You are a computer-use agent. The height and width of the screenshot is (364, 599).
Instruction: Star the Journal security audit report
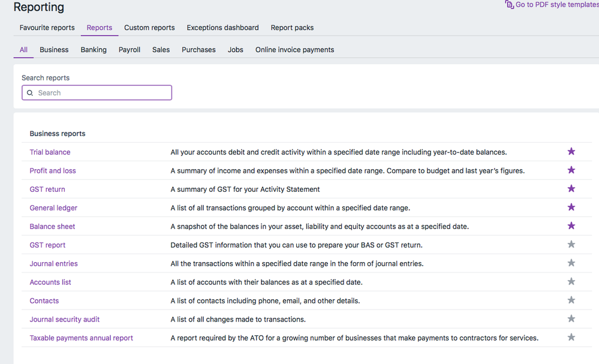pyautogui.click(x=571, y=319)
